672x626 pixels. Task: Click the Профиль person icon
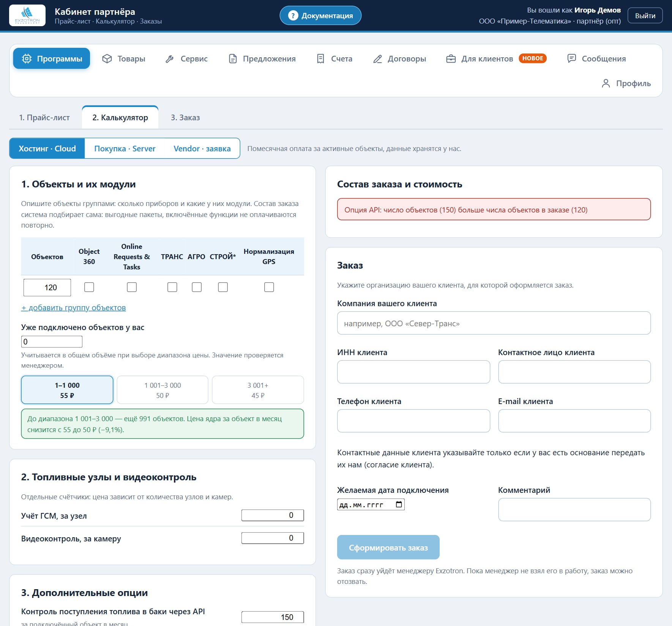click(x=606, y=83)
